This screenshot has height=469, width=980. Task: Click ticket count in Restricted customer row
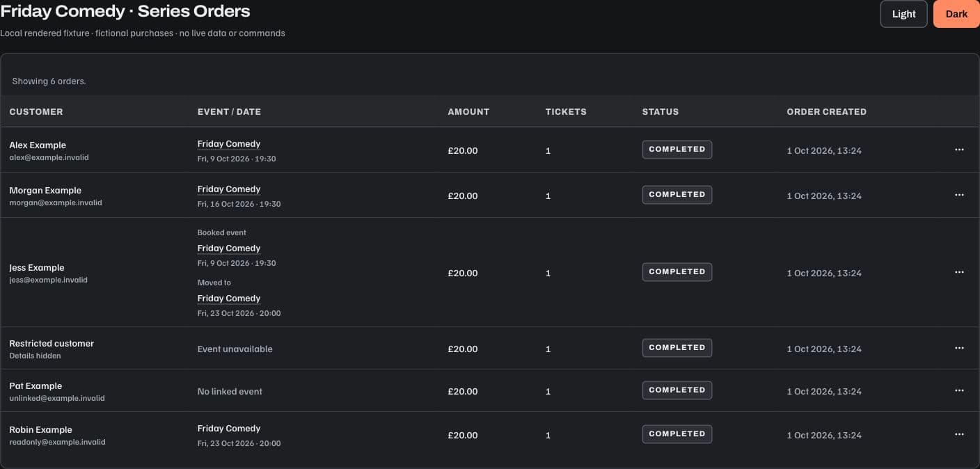pos(548,349)
